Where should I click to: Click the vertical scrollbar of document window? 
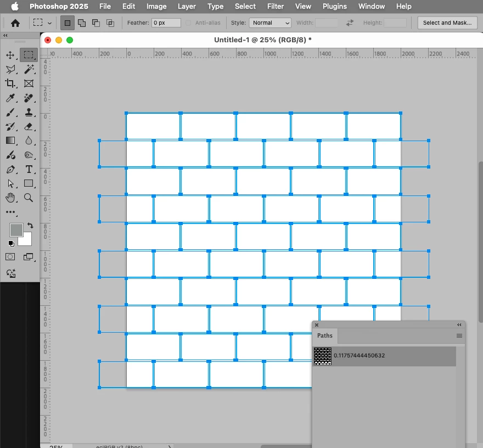[x=481, y=242]
